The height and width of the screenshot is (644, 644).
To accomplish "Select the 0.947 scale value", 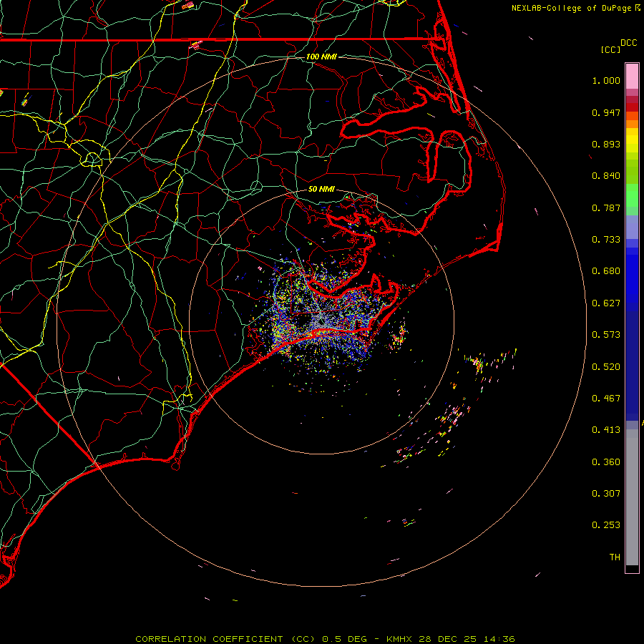I will coord(606,112).
